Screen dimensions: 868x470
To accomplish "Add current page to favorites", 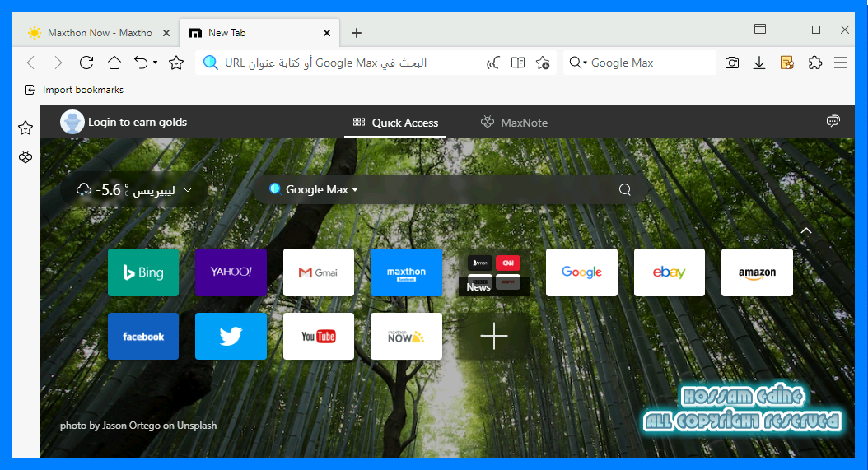I will tap(543, 63).
